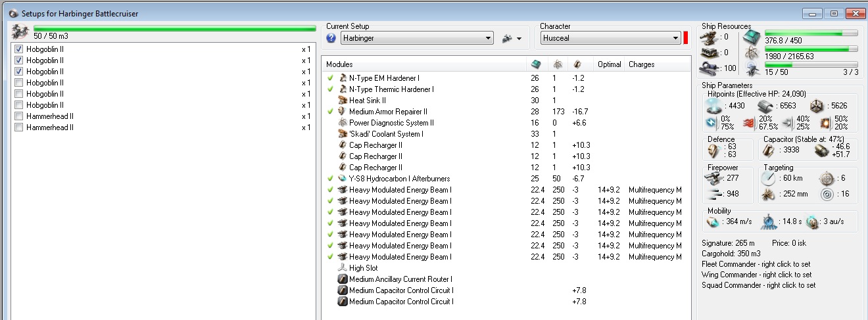Click the thermal resistance icon showing 20% 67.5%
This screenshot has width=868, height=320.
click(750, 123)
